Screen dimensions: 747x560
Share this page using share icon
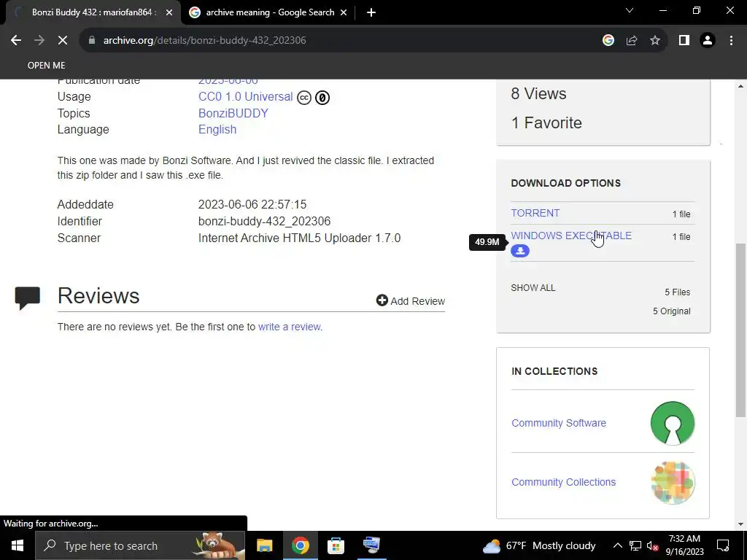[632, 41]
